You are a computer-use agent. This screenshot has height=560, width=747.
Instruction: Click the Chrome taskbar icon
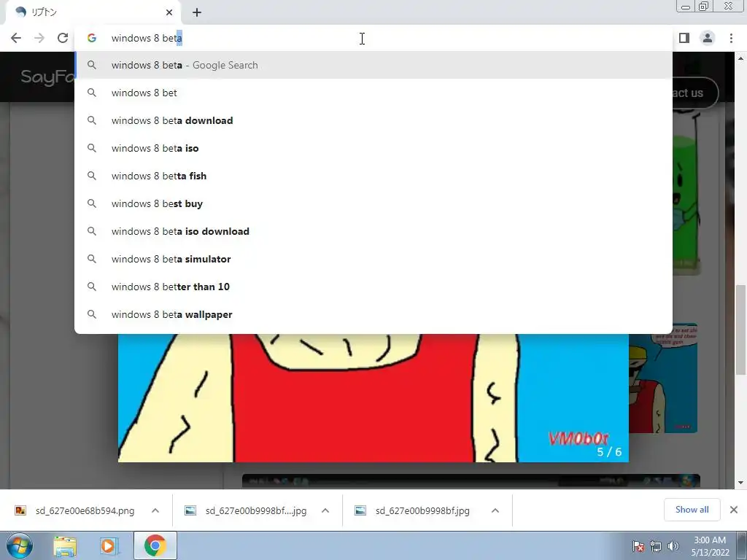155,545
